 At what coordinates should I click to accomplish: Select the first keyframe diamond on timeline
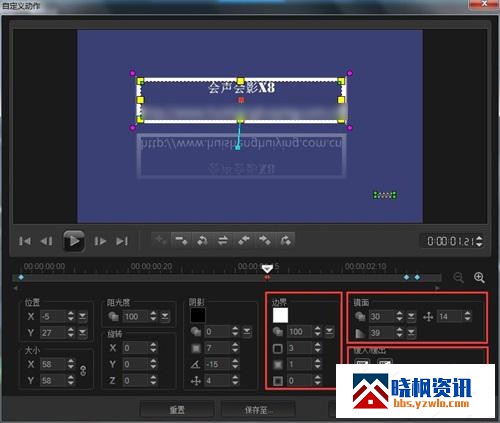click(21, 277)
